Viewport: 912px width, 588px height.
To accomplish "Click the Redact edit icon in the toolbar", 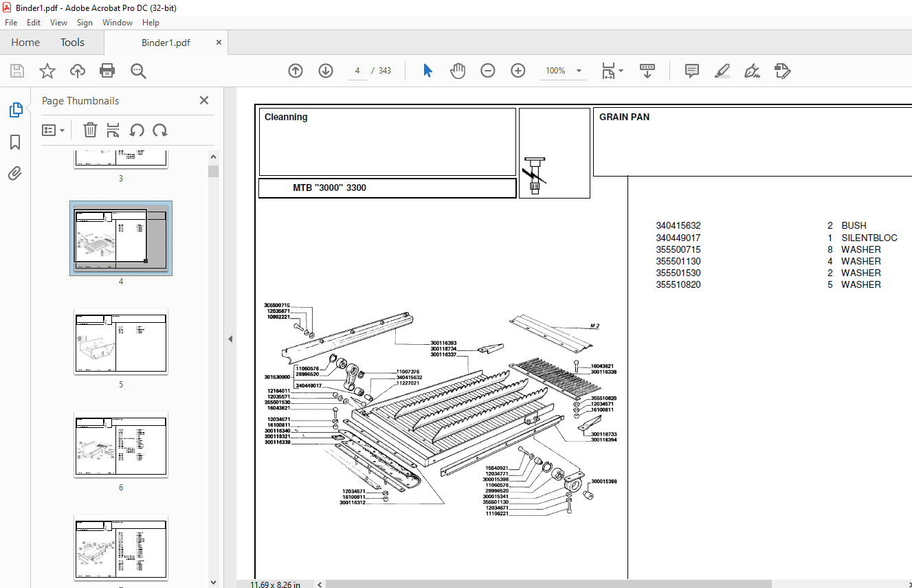I will [x=782, y=71].
